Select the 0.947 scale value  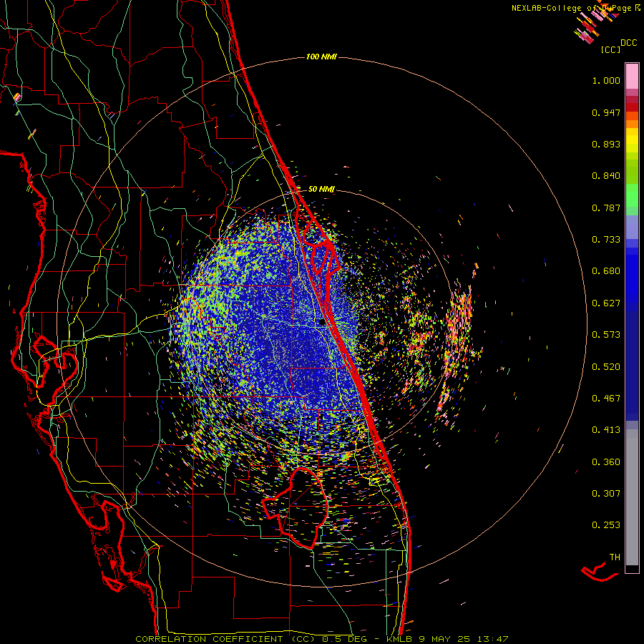point(606,112)
